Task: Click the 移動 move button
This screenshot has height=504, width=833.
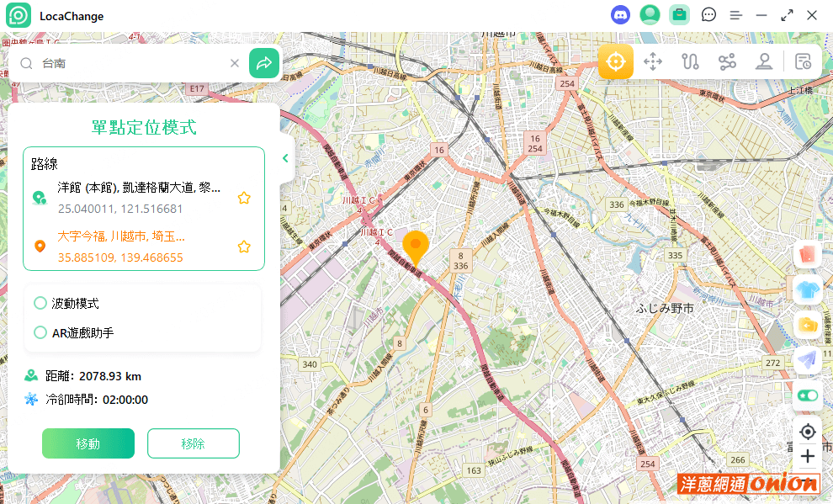Action: click(88, 443)
